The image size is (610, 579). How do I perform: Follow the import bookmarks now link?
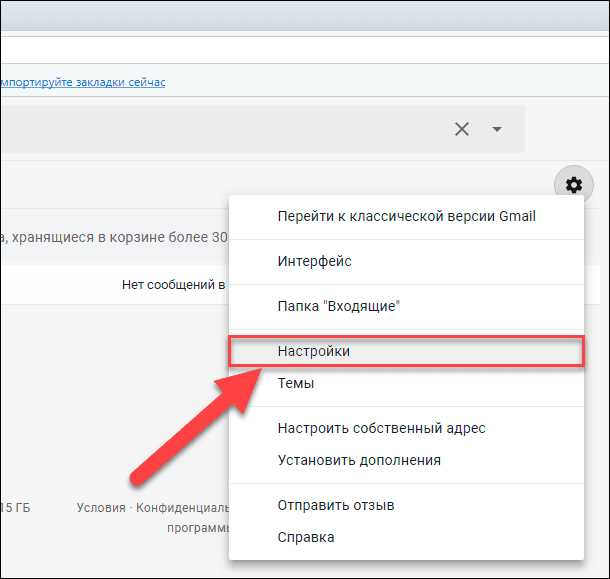click(83, 82)
